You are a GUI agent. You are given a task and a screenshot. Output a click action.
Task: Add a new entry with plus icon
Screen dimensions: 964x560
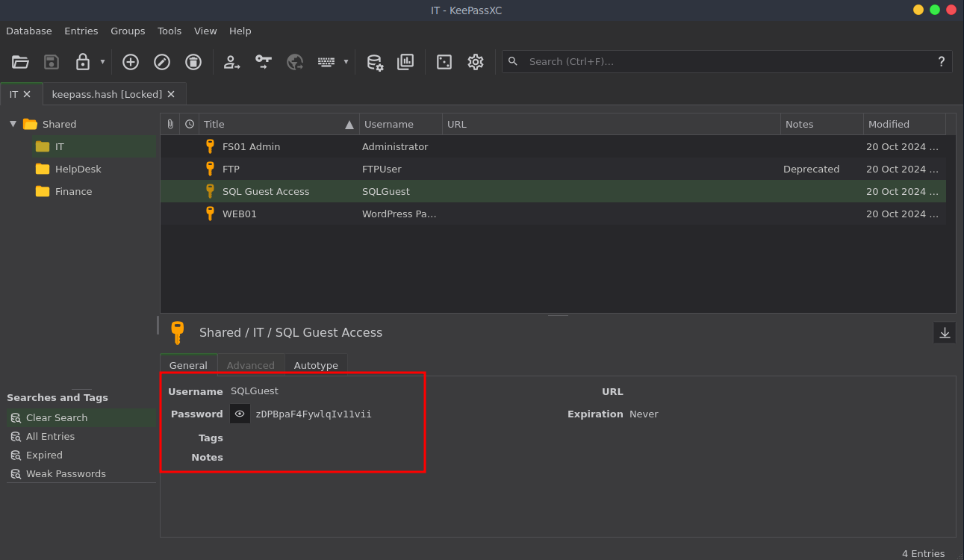[131, 62]
